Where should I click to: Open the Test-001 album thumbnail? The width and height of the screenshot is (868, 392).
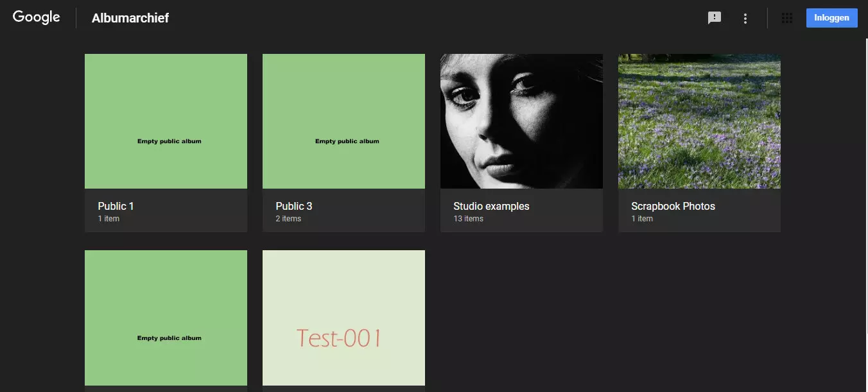343,318
